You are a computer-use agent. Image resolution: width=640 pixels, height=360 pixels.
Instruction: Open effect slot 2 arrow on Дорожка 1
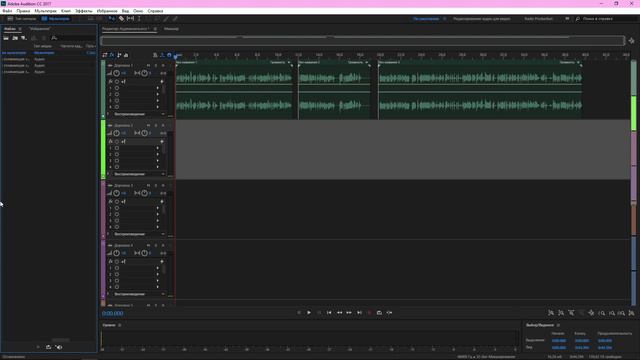pos(158,94)
